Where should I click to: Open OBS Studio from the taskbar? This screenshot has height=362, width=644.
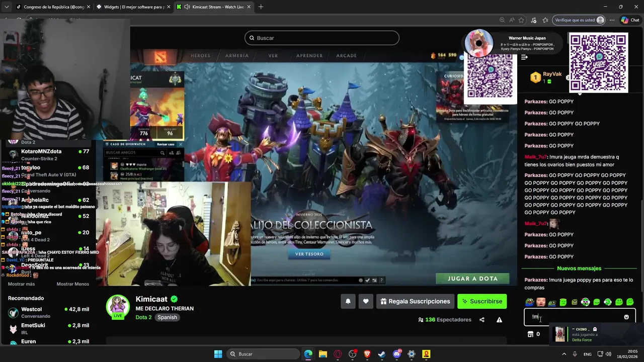(x=352, y=354)
